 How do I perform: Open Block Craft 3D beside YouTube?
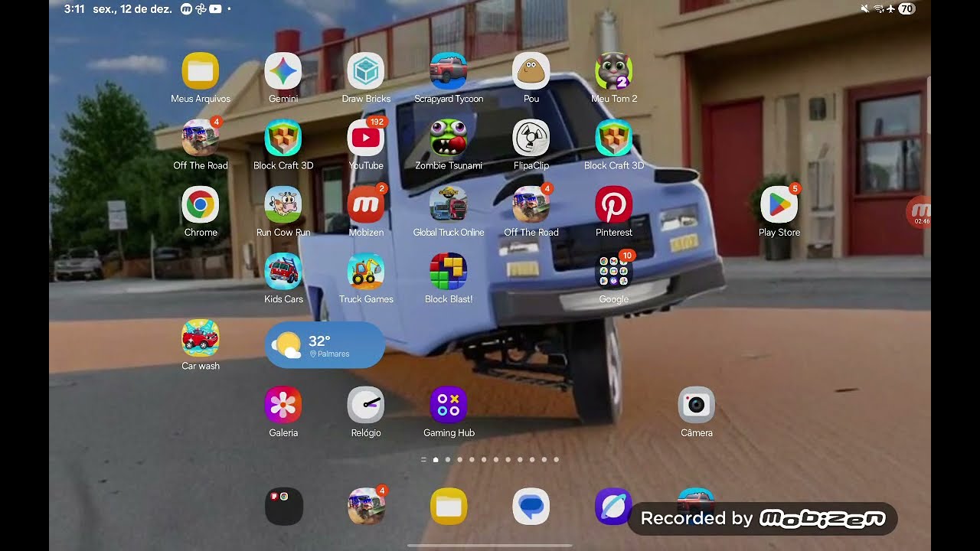coord(283,138)
